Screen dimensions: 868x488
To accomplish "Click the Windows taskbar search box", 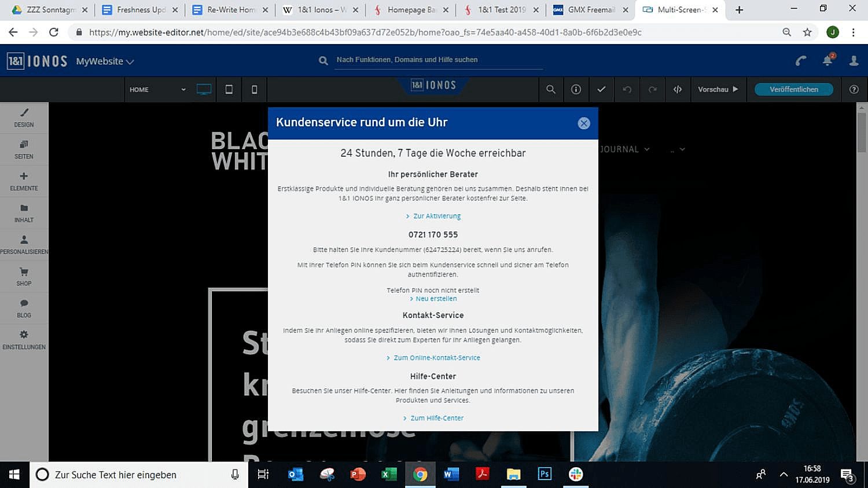I will 139,475.
